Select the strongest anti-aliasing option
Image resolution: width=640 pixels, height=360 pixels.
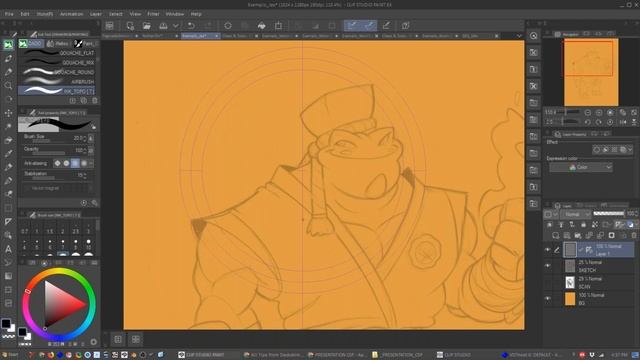pos(84,163)
